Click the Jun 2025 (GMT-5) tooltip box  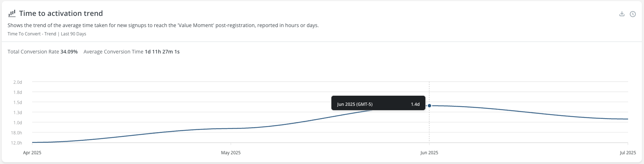coord(378,103)
